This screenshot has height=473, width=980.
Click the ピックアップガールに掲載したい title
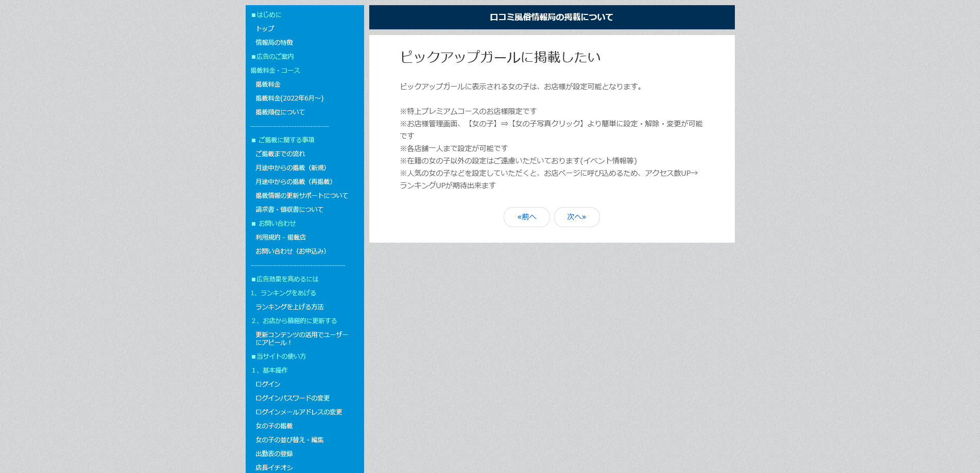[500, 57]
